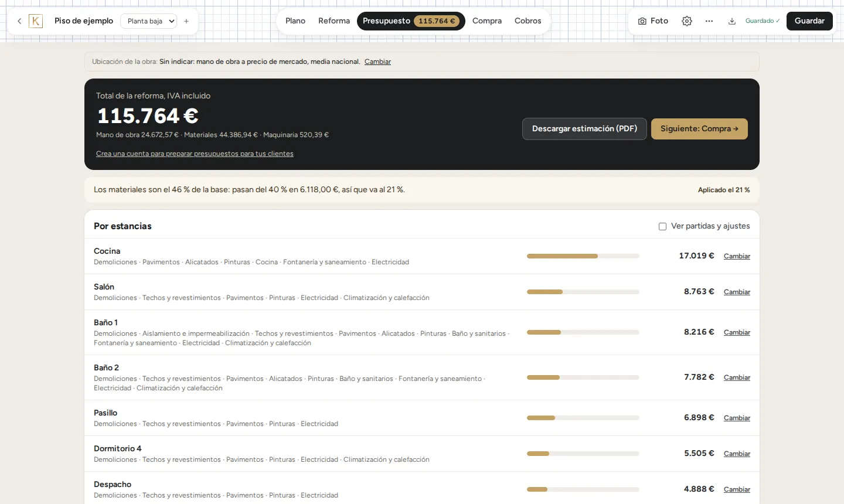The width and height of the screenshot is (844, 504).
Task: Enable Ver partidas y ajustes checkbox
Action: 662,226
